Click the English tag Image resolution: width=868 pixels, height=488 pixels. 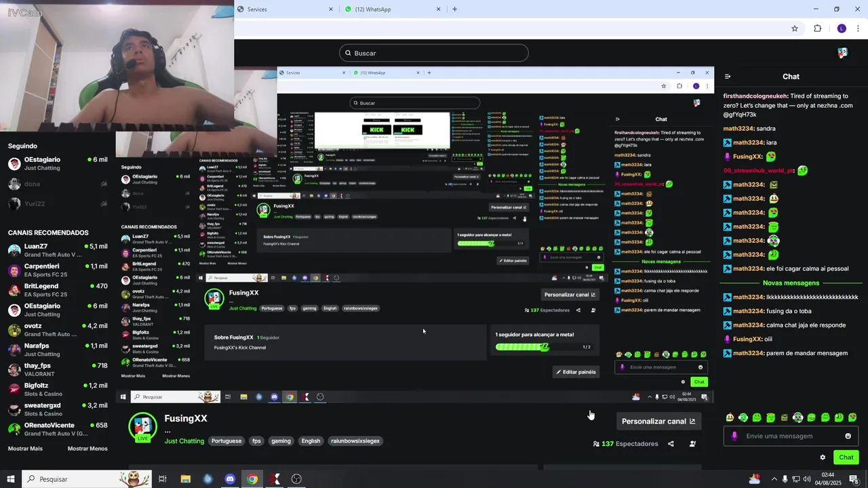coord(311,441)
